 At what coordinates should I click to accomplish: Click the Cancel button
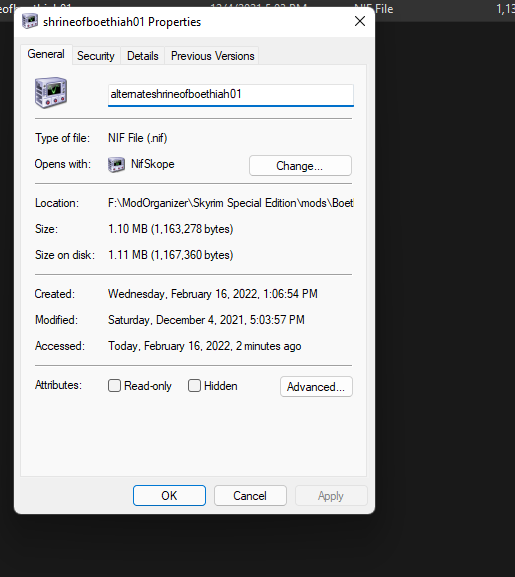point(250,495)
